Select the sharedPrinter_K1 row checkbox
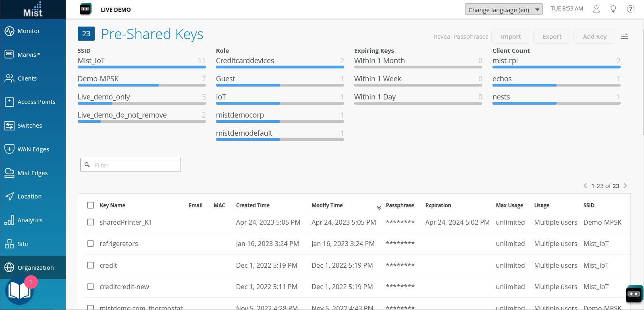 pyautogui.click(x=91, y=222)
